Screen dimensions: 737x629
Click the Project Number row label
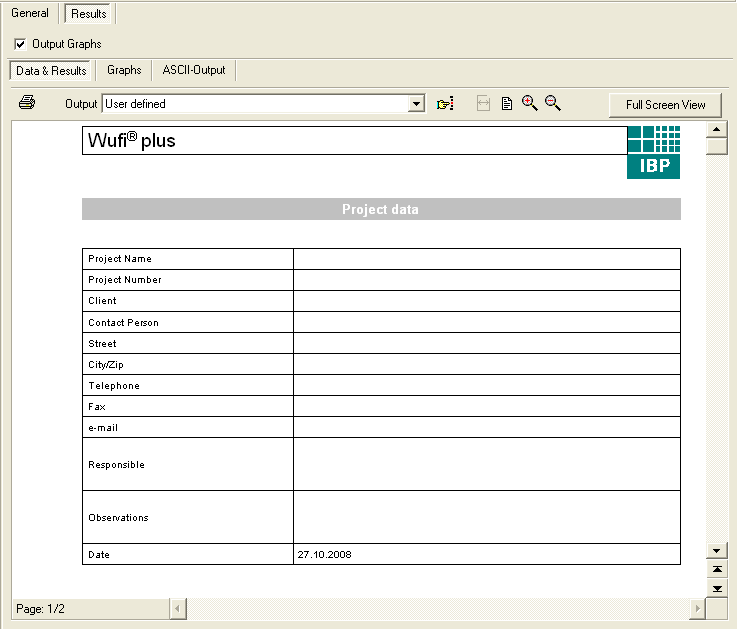click(125, 280)
